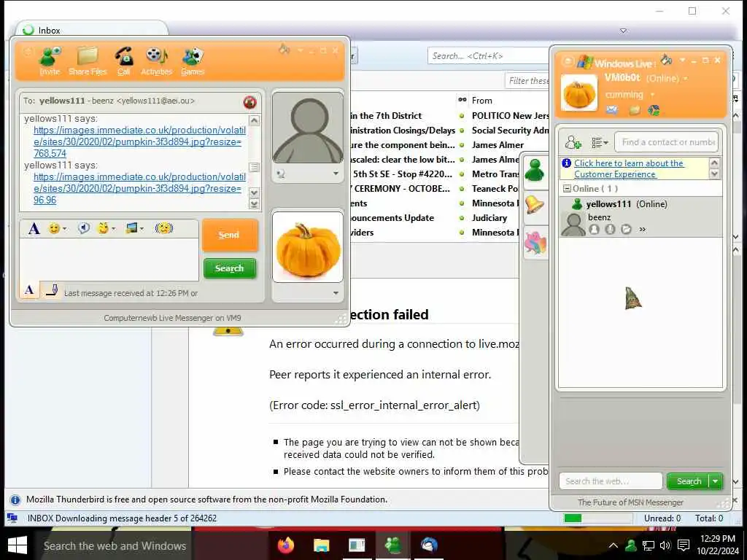Open Action Center notifications icon
This screenshot has height=560, width=747.
click(x=684, y=545)
